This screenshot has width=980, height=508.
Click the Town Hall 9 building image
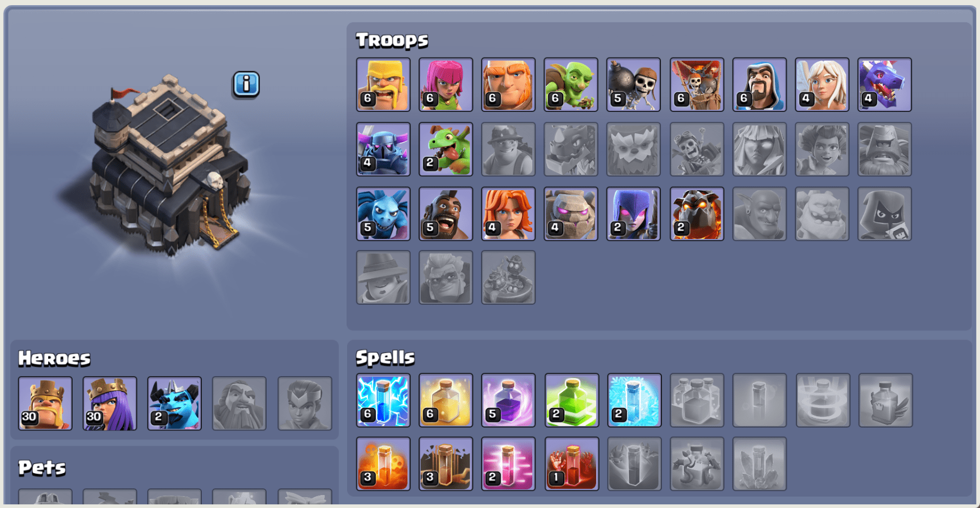pos(167,166)
